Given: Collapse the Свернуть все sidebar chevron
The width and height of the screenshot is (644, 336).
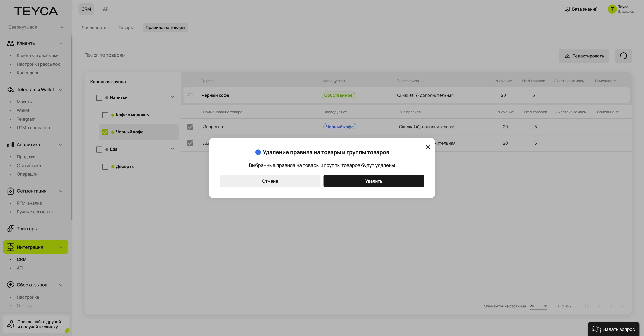Looking at the screenshot, I should click(62, 27).
